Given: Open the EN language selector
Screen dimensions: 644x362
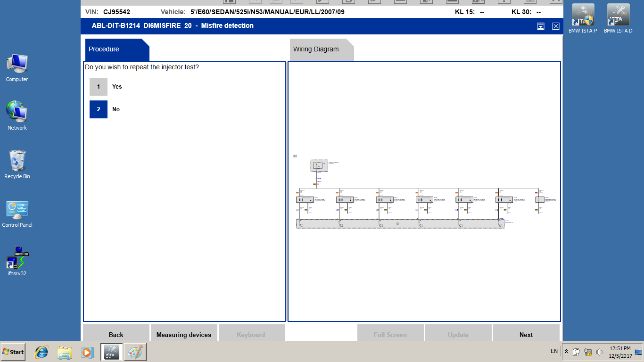Looking at the screenshot, I should 554,351.
